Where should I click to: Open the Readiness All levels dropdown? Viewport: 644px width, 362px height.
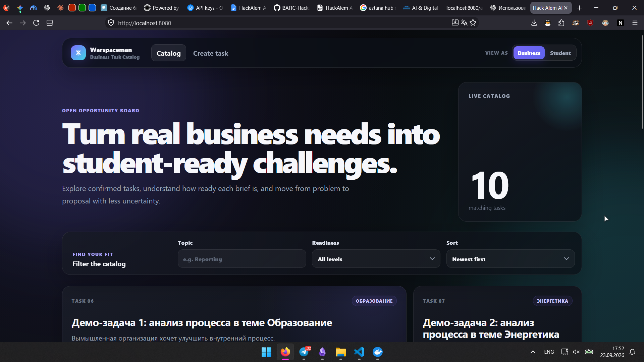click(x=376, y=259)
